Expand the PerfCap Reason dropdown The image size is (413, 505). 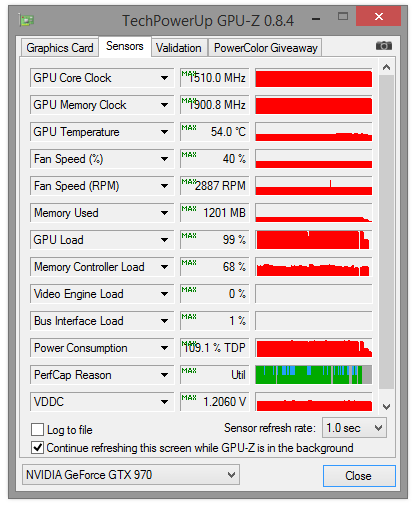pos(164,375)
